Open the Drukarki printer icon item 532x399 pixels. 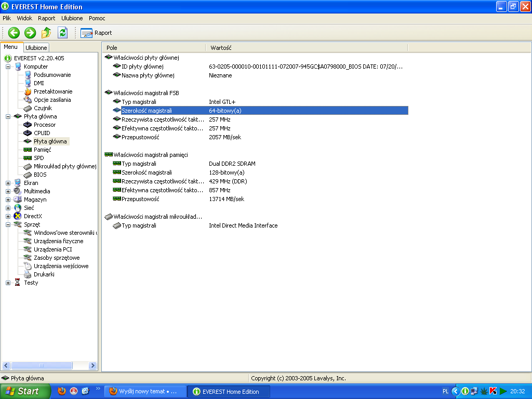coord(28,274)
